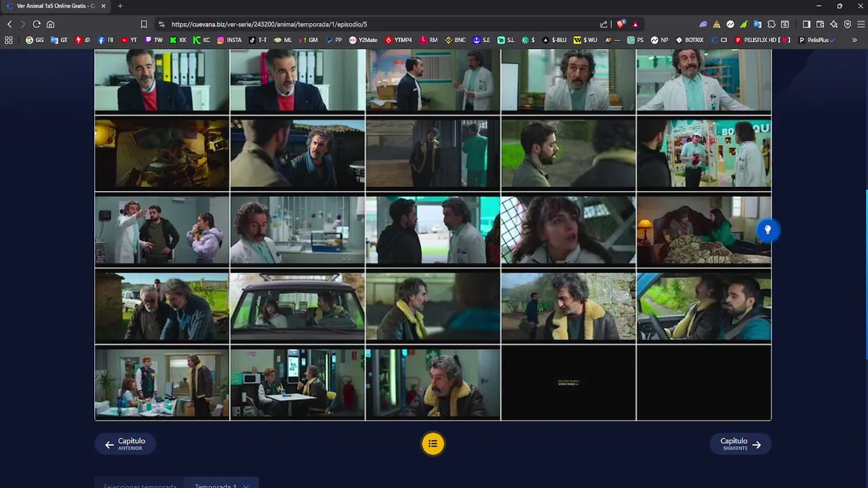Click thumbnail of woman in checkered coat
This screenshot has height=488, width=868.
pyautogui.click(x=568, y=230)
